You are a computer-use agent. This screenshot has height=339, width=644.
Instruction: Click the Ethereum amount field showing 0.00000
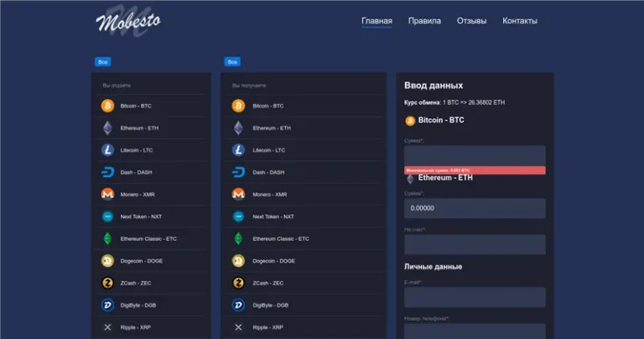pyautogui.click(x=475, y=208)
